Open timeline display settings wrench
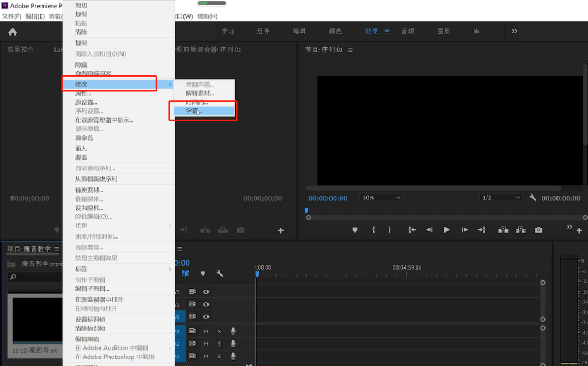Screen dimensions: 588x366 tap(220, 274)
